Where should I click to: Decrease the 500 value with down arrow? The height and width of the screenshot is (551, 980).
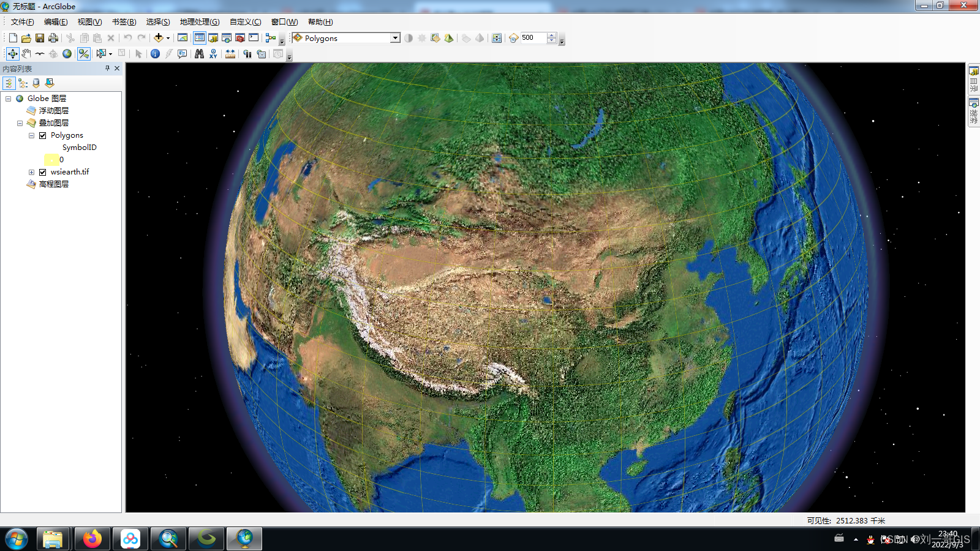point(552,40)
